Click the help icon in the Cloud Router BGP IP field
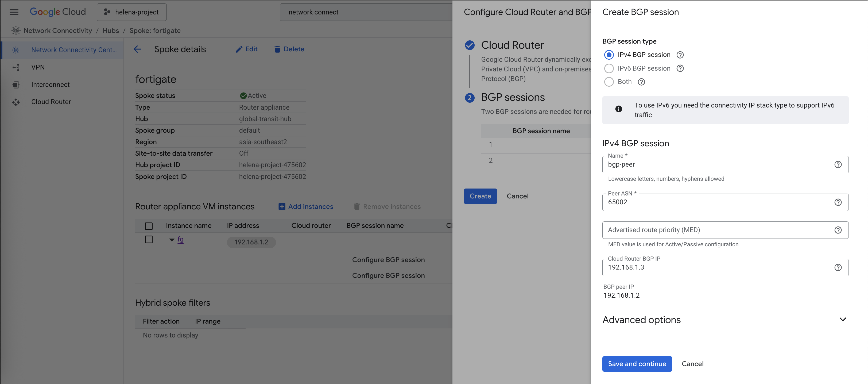868x384 pixels. pyautogui.click(x=838, y=267)
